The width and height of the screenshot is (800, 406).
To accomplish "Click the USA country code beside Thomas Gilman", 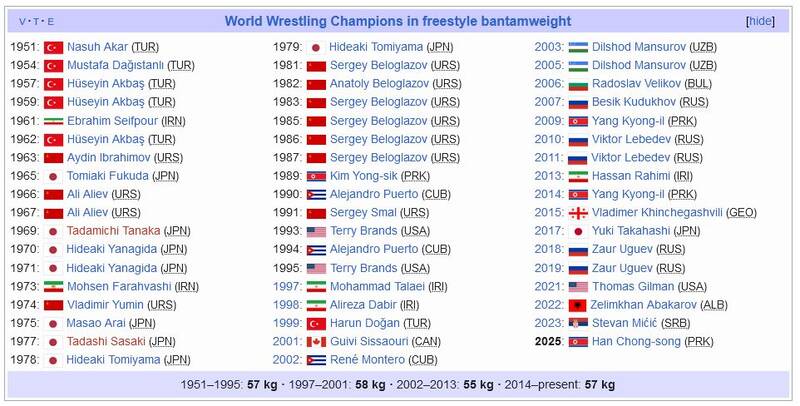I will pyautogui.click(x=691, y=286).
